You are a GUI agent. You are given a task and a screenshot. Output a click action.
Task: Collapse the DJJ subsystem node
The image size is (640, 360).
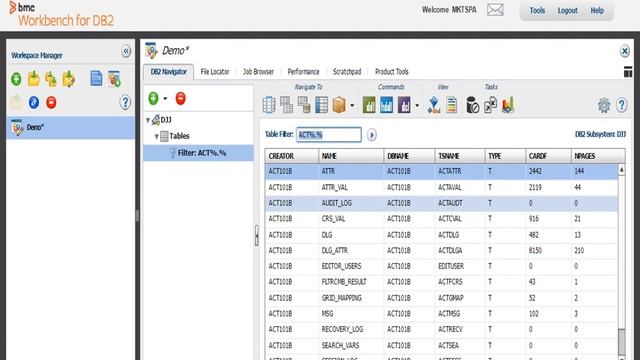point(148,120)
